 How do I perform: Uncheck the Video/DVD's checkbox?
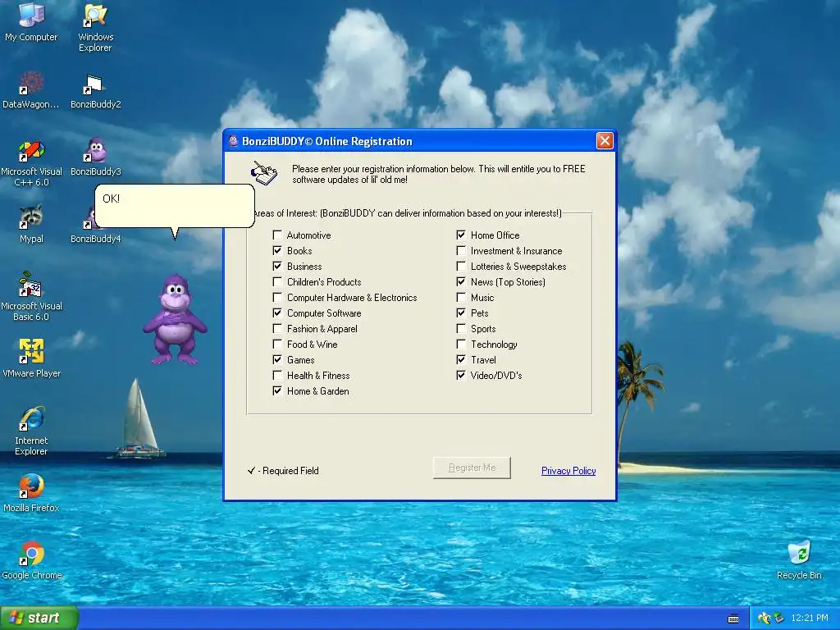point(461,375)
